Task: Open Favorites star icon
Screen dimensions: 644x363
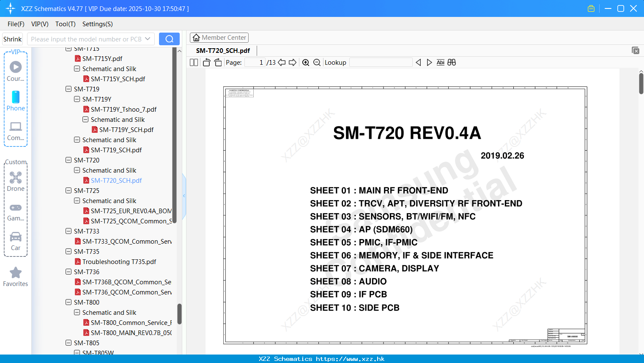Action: click(x=16, y=272)
